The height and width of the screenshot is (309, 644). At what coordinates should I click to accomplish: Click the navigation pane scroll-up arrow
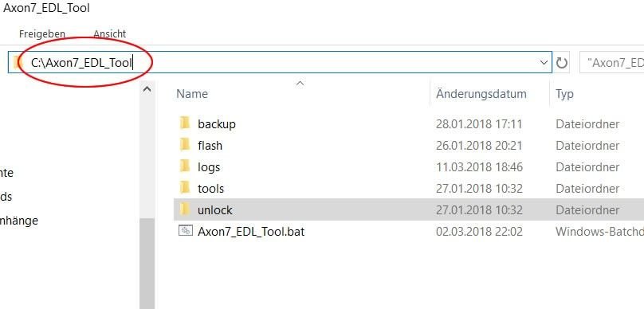click(x=147, y=89)
